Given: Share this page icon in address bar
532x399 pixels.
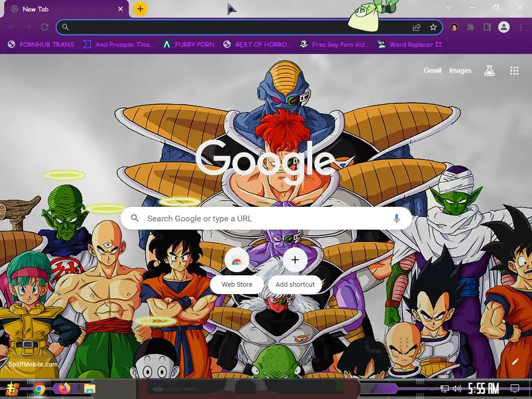Looking at the screenshot, I should pos(417,27).
